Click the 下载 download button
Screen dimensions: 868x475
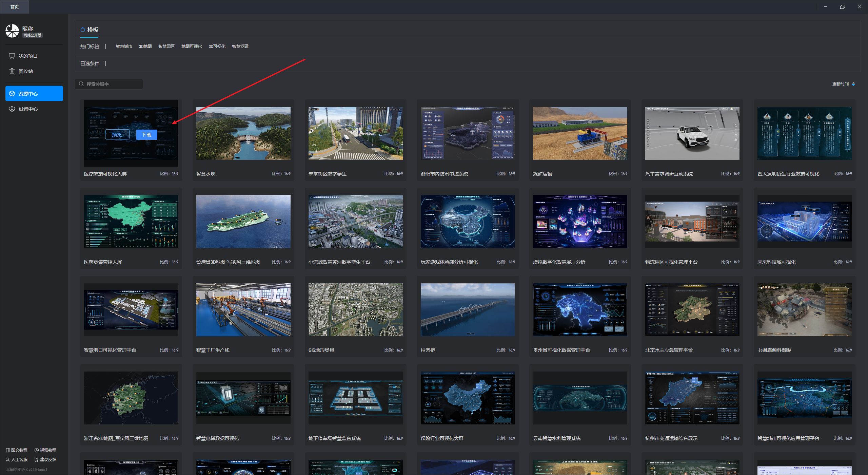[146, 135]
